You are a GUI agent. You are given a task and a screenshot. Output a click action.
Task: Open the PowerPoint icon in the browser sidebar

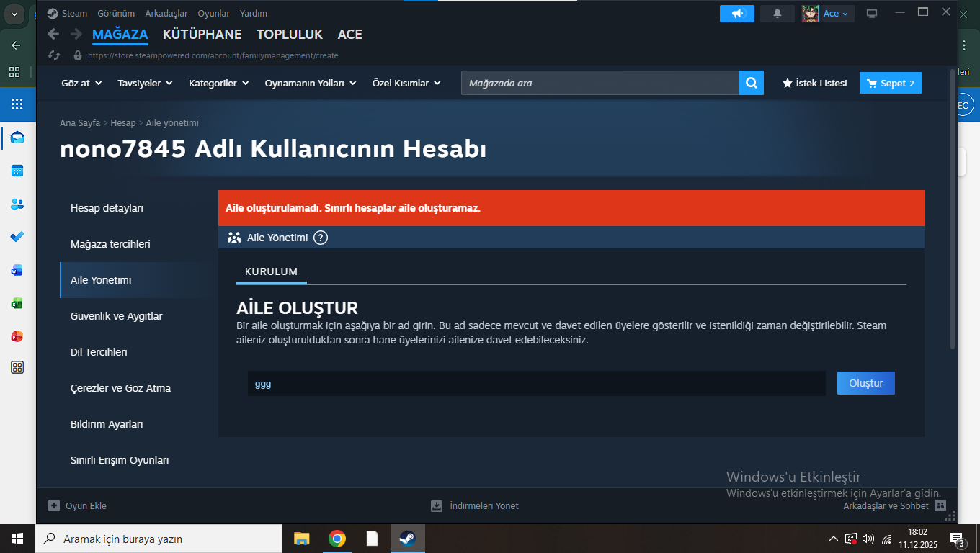click(17, 336)
